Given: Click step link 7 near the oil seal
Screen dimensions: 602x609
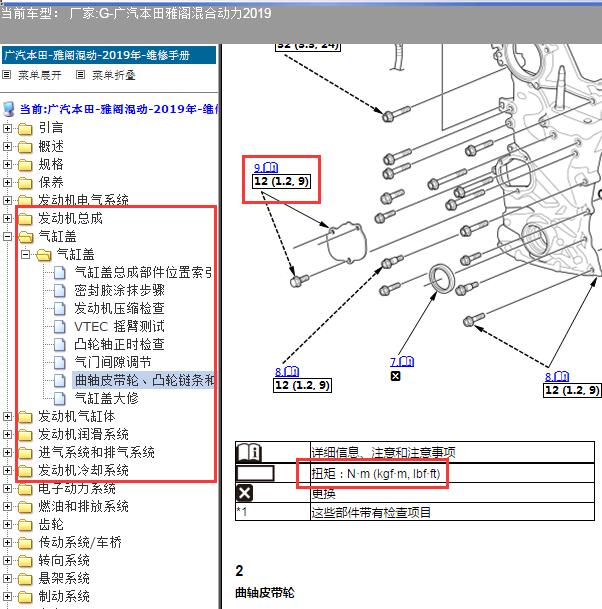Looking at the screenshot, I should click(393, 362).
